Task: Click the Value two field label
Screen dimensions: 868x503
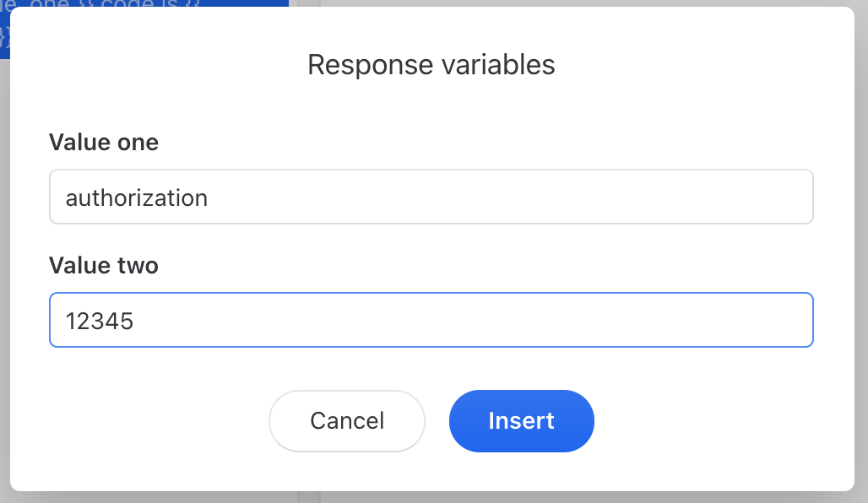Action: (x=103, y=265)
